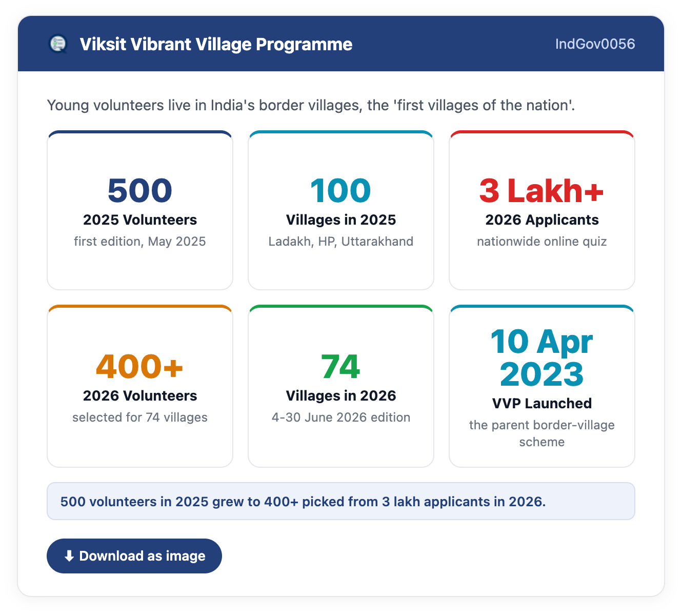The image size is (682, 616).
Task: Click the Ladakh, HP, Uttarakhand subtitle
Action: 341,242
